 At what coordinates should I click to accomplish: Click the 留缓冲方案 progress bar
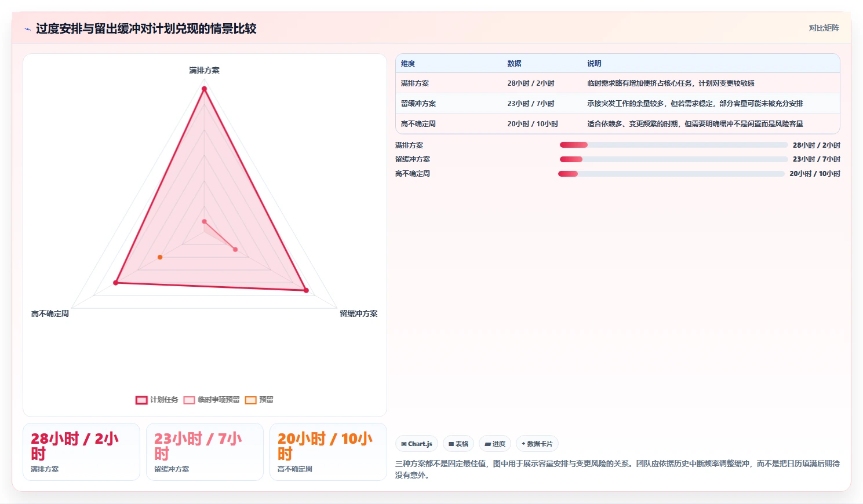point(673,159)
